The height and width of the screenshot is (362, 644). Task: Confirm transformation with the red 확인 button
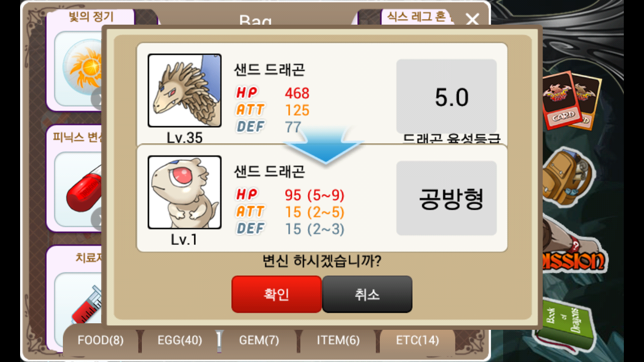coord(276,294)
